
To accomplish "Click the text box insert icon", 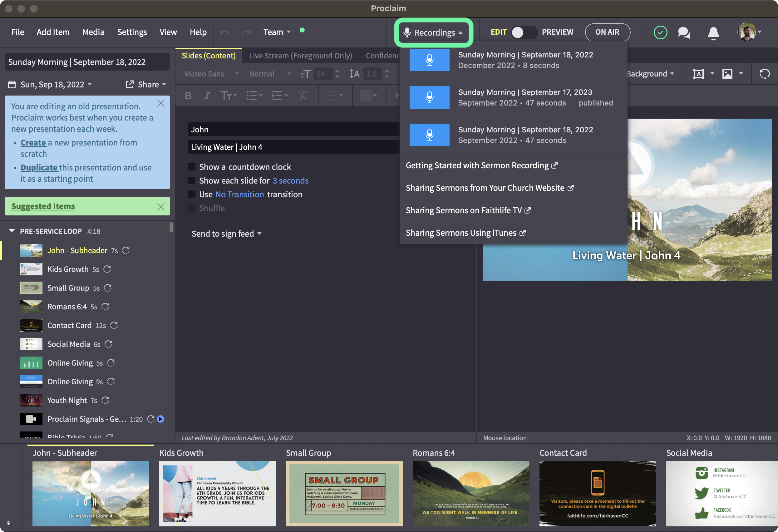I will coord(698,74).
